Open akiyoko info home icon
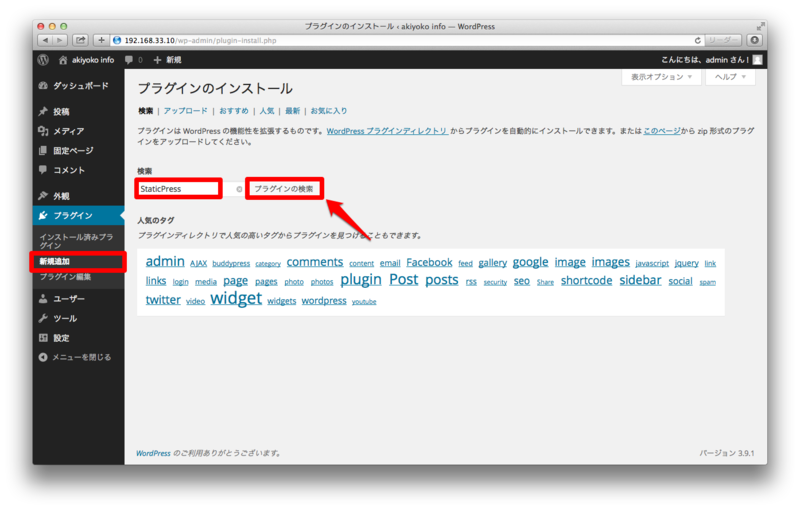 pyautogui.click(x=63, y=60)
